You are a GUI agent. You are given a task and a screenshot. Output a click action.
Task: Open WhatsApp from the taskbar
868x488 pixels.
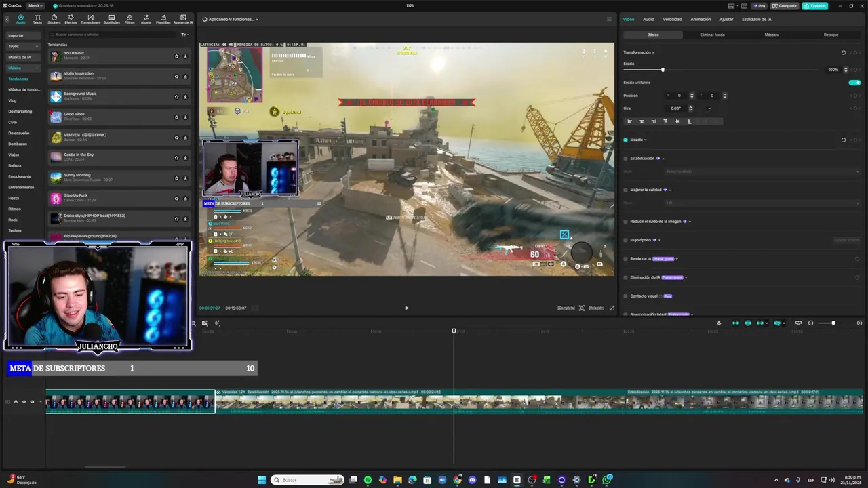pyautogui.click(x=607, y=480)
